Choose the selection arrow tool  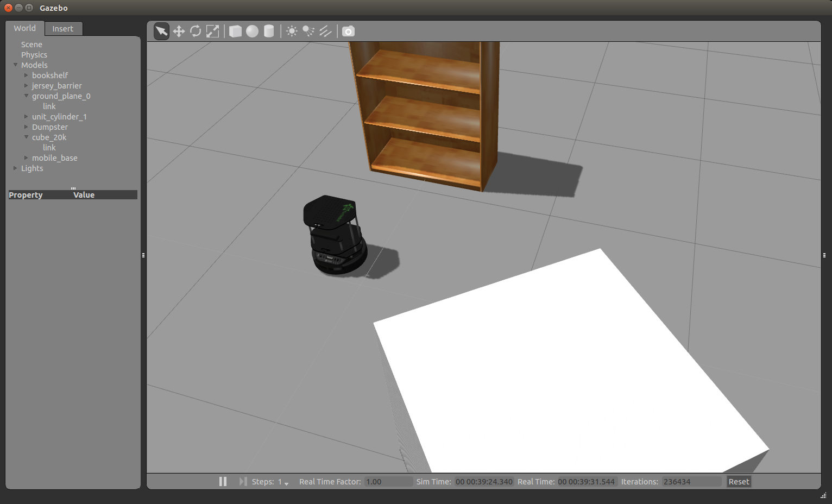161,31
